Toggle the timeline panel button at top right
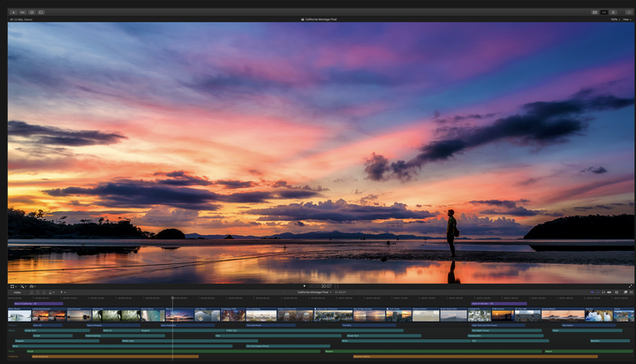636x364 pixels. (605, 12)
